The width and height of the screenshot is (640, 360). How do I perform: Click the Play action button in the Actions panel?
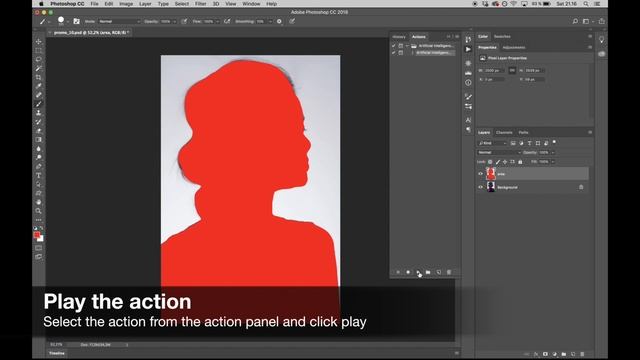point(418,272)
